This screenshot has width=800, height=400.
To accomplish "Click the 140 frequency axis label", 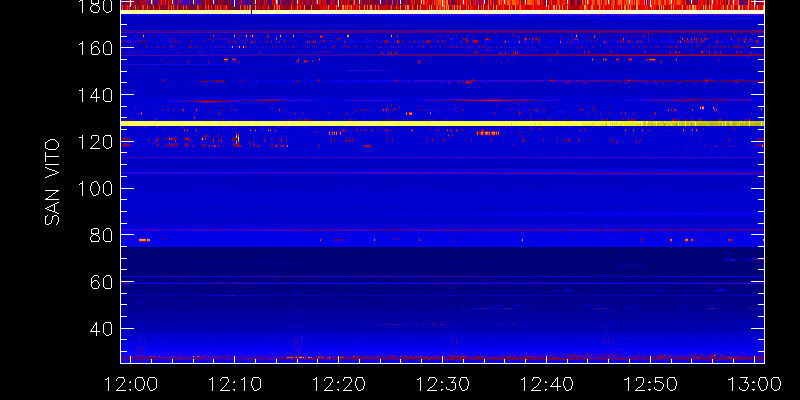I will pyautogui.click(x=94, y=95).
